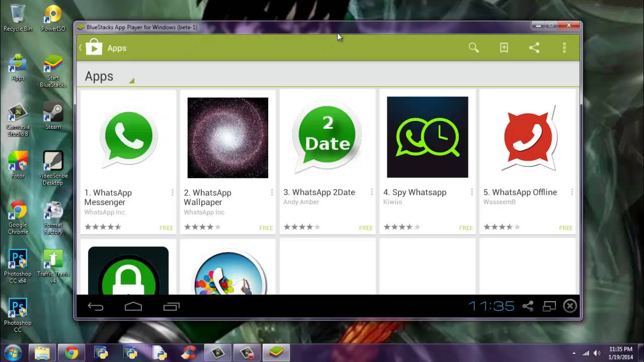Open PowerISO desktop shortcut

pos(53,18)
